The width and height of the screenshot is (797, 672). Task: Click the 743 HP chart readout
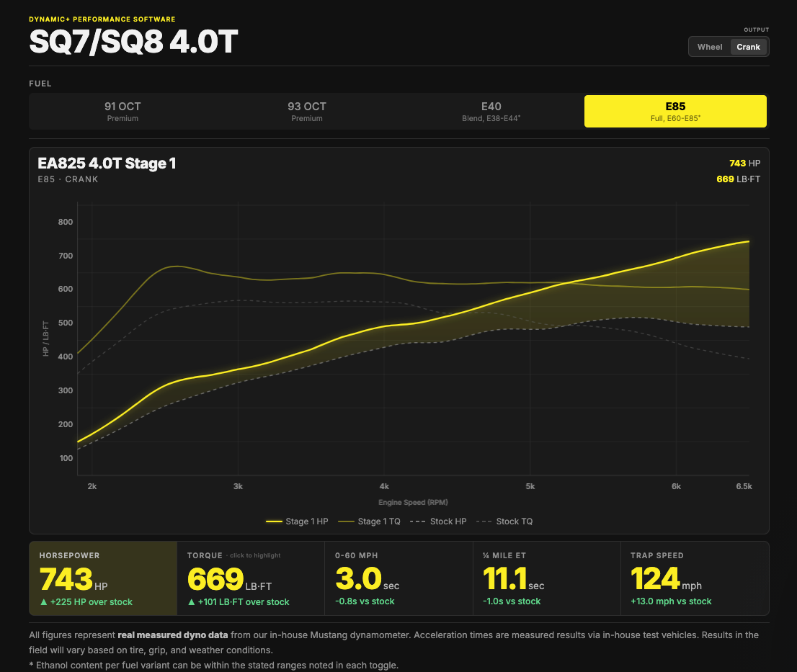click(x=744, y=163)
